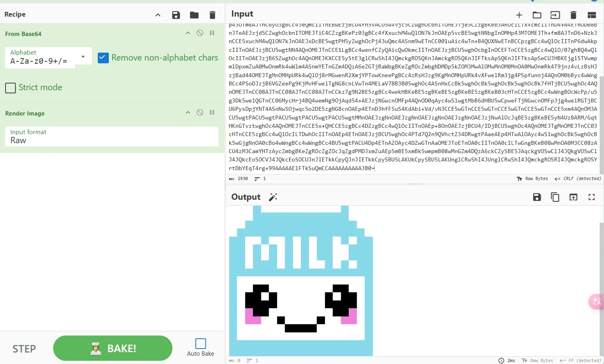Clear the recipe with trash icon
This screenshot has width=604, height=364.
point(213,15)
